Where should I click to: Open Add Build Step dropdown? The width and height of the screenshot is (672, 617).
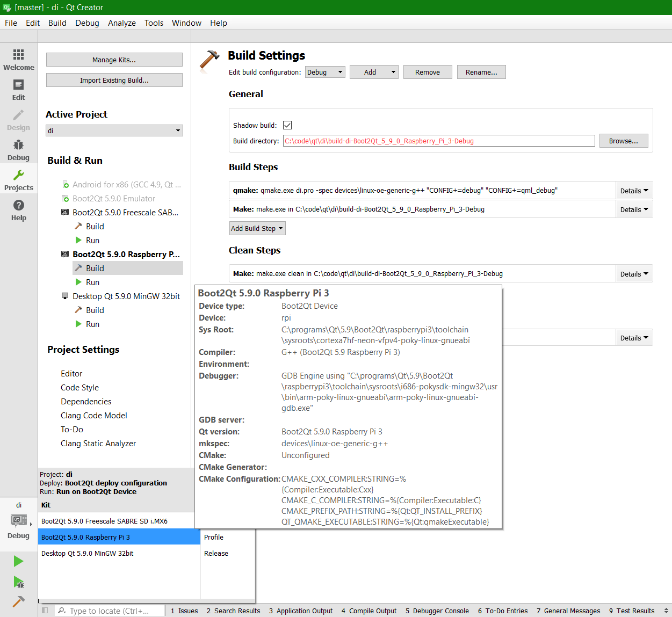tap(257, 228)
